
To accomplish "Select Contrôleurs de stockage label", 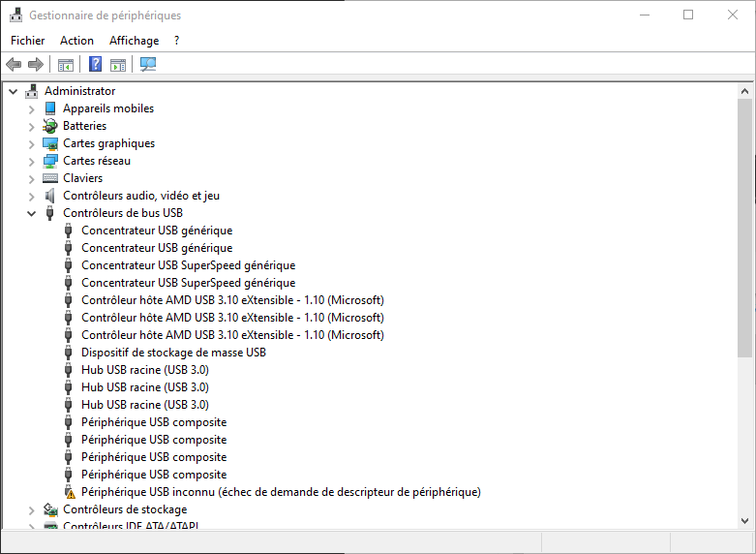I will (125, 509).
